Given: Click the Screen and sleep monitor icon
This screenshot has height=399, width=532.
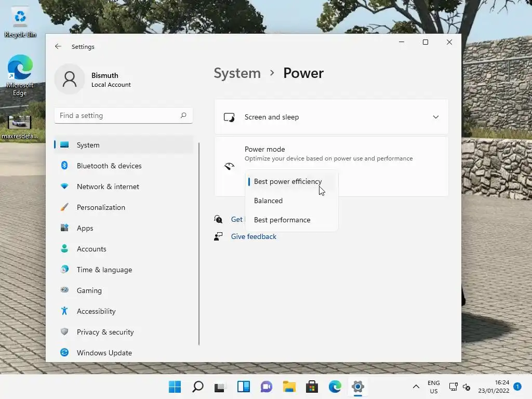Looking at the screenshot, I should pyautogui.click(x=229, y=117).
